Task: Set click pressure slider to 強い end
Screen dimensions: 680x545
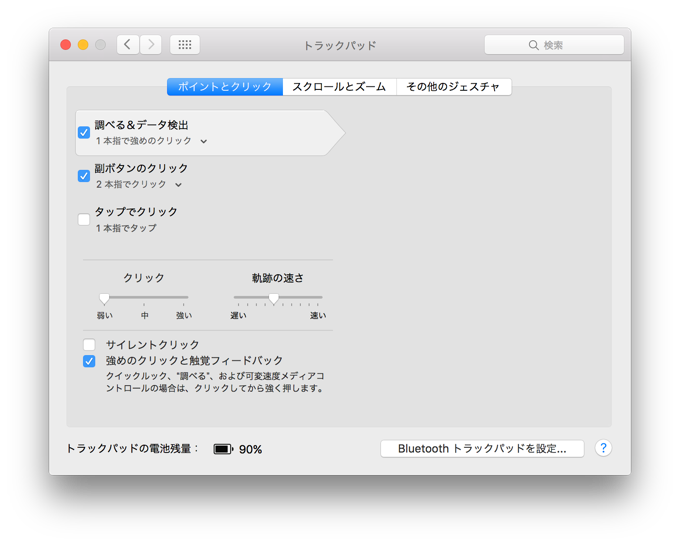Action: click(183, 297)
